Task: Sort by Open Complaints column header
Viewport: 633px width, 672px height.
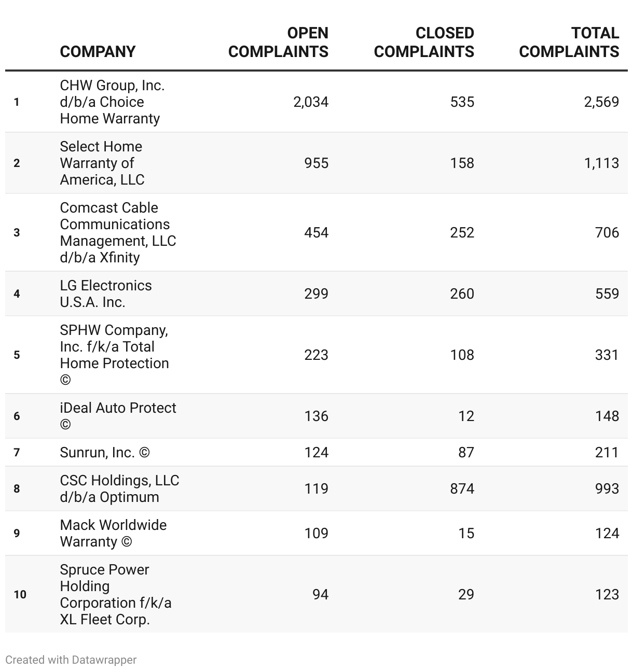Action: (278, 42)
